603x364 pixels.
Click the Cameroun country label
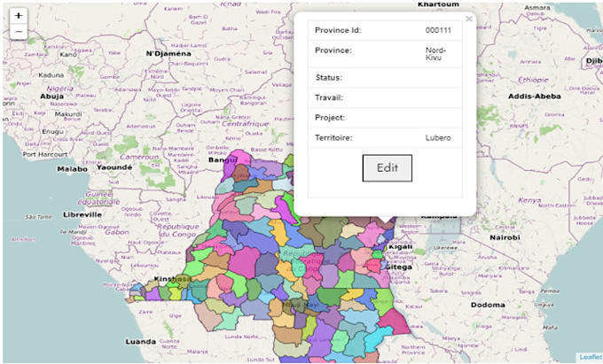(x=139, y=157)
